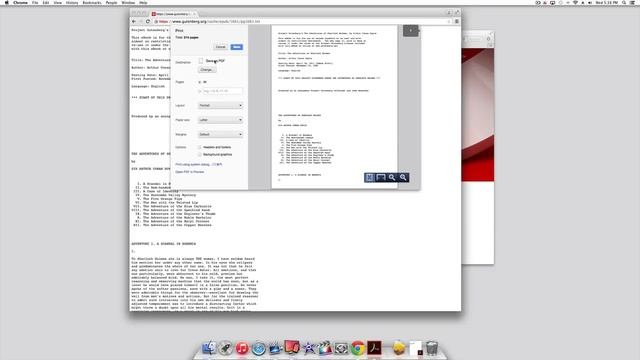Open Spotlight search in the menu bar
640x360 pixels.
point(624,2)
